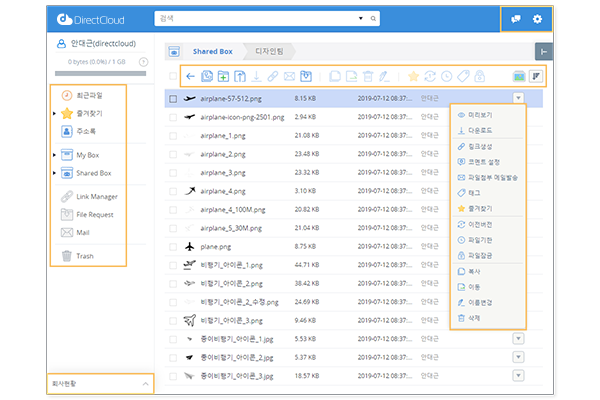
Task: Click the toolbar download arrow icon
Action: [256, 76]
